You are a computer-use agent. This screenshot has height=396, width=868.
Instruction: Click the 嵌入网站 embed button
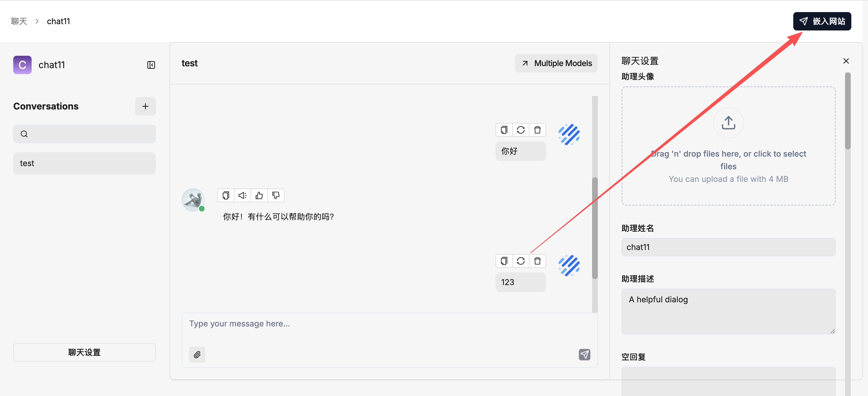[822, 21]
